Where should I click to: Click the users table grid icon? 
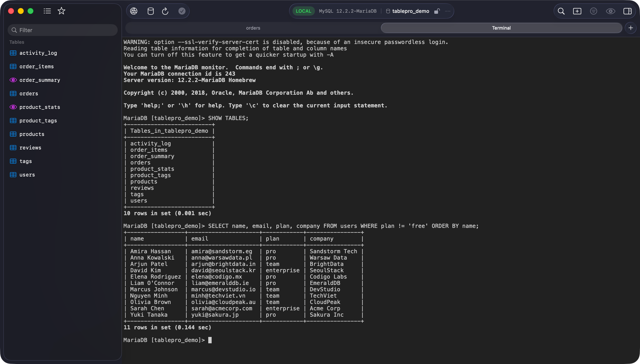(13, 175)
